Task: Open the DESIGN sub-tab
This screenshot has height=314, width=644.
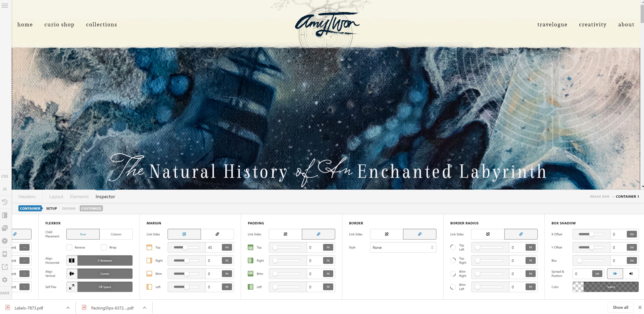Action: [x=68, y=208]
